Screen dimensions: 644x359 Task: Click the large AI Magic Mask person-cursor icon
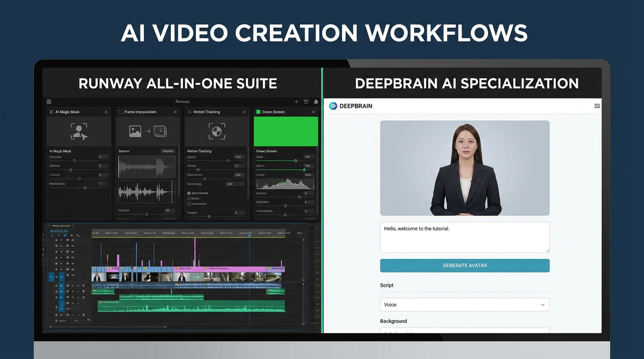tap(79, 131)
